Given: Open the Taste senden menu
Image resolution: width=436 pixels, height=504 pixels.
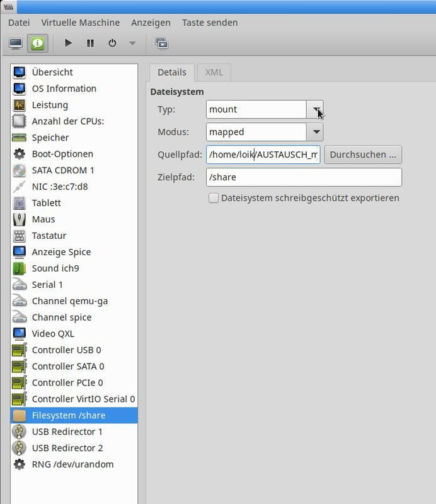Looking at the screenshot, I should (x=210, y=23).
